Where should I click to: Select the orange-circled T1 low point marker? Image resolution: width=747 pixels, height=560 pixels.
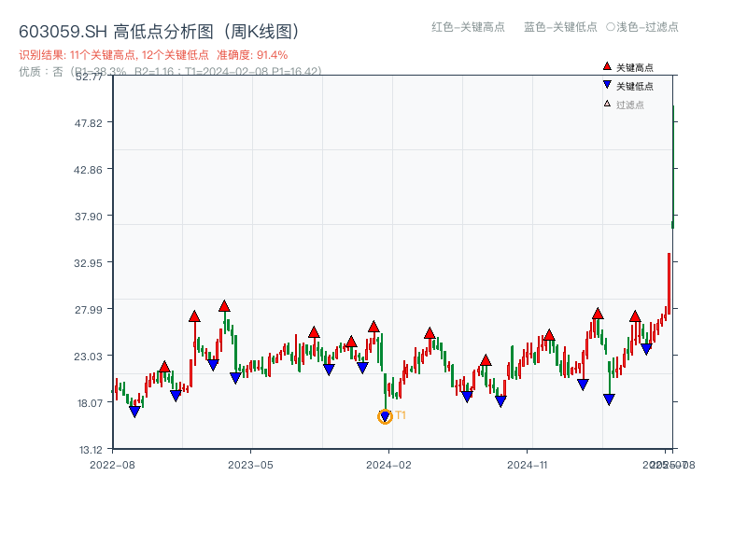(385, 416)
